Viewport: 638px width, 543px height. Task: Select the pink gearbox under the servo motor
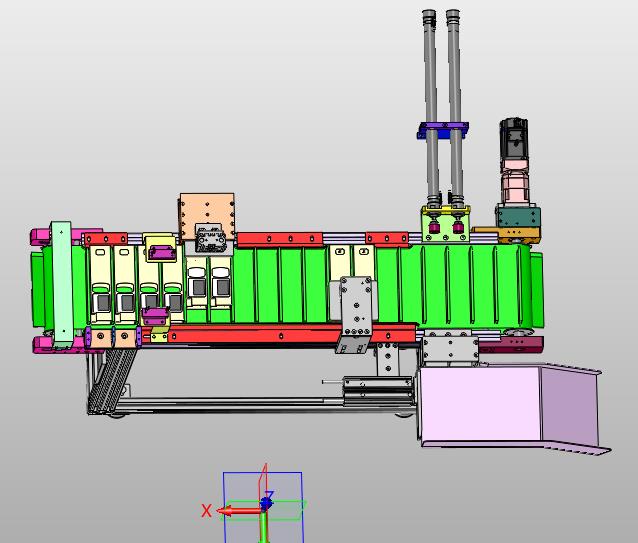(x=514, y=182)
